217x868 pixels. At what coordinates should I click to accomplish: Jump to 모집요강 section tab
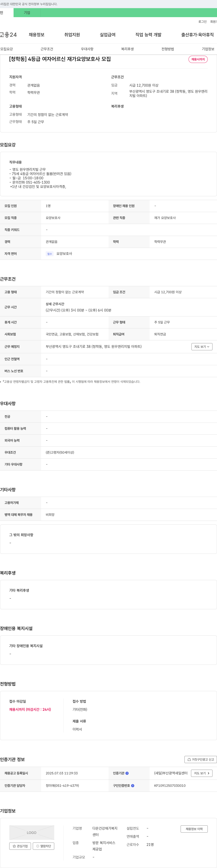[x=7, y=49]
